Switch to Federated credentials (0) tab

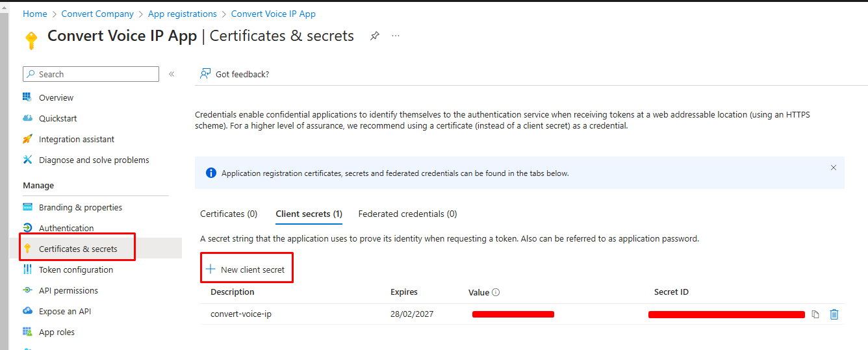click(x=407, y=214)
